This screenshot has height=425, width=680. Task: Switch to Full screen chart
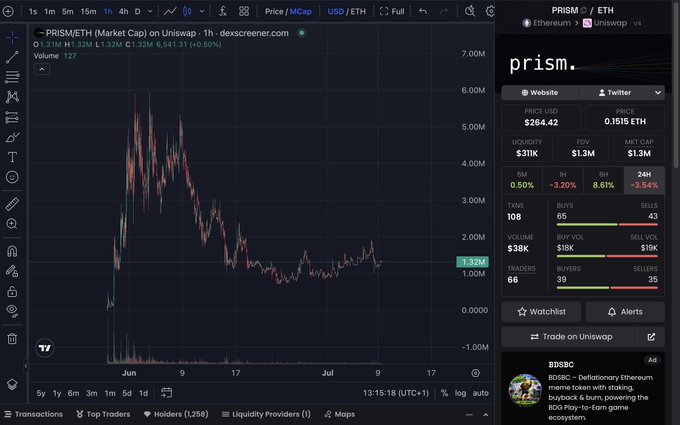(x=392, y=11)
